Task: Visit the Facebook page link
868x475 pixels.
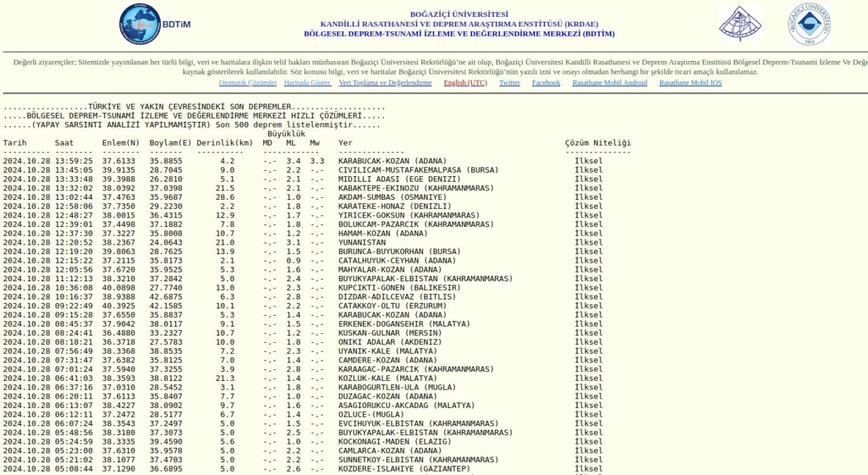Action: tap(546, 83)
